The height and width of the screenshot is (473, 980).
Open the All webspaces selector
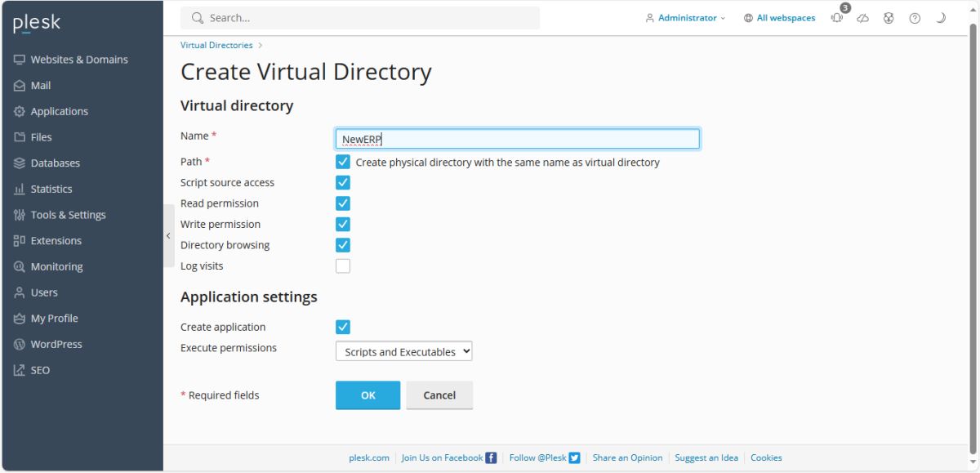coord(780,18)
